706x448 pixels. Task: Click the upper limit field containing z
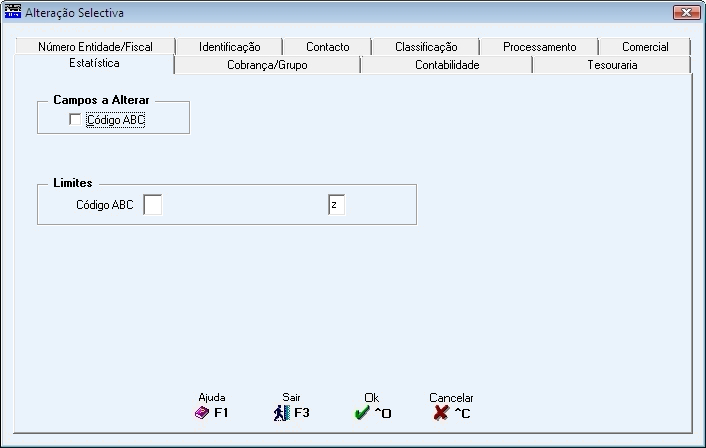pos(336,205)
